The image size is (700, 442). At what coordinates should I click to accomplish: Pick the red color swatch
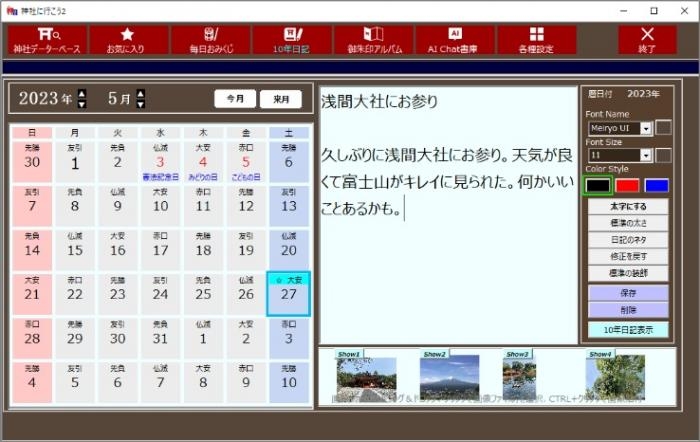627,185
